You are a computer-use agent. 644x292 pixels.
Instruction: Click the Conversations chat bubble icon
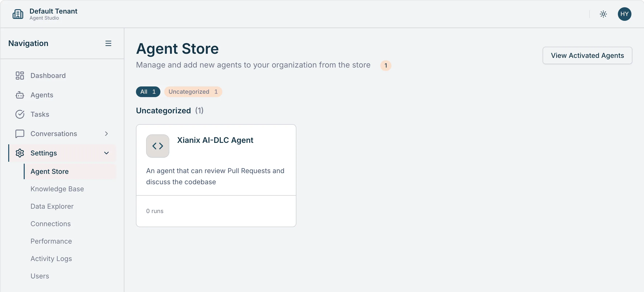(20, 134)
